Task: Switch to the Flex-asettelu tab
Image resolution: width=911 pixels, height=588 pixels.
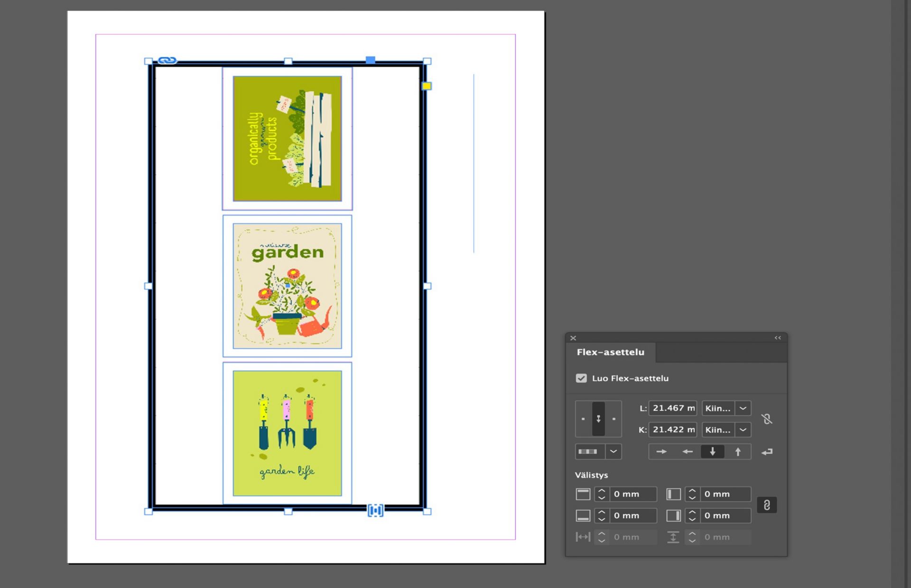Action: coord(610,352)
